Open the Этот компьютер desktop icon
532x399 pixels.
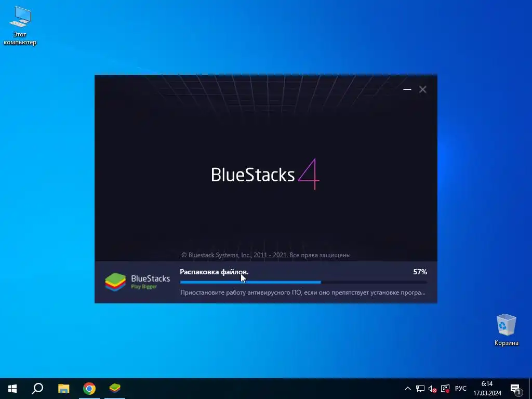coord(20,25)
